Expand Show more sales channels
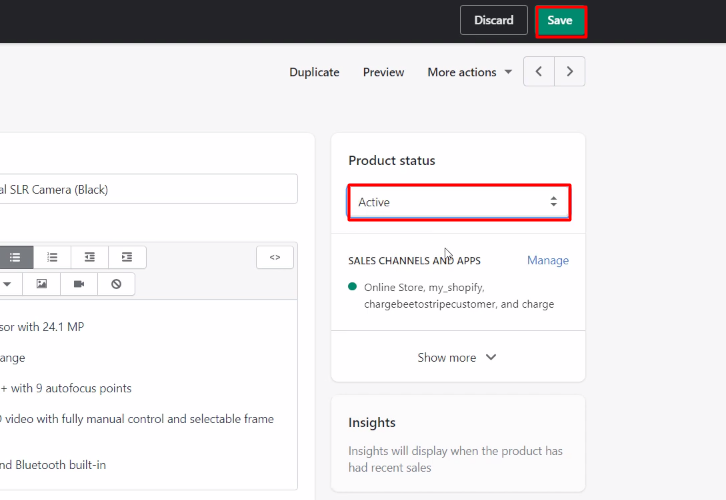The width and height of the screenshot is (726, 500). click(457, 357)
